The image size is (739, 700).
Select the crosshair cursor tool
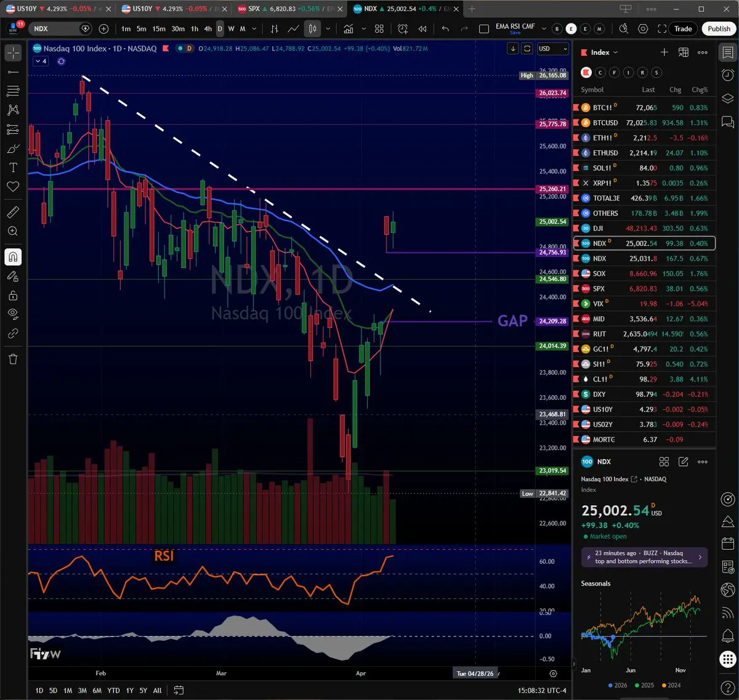point(13,53)
